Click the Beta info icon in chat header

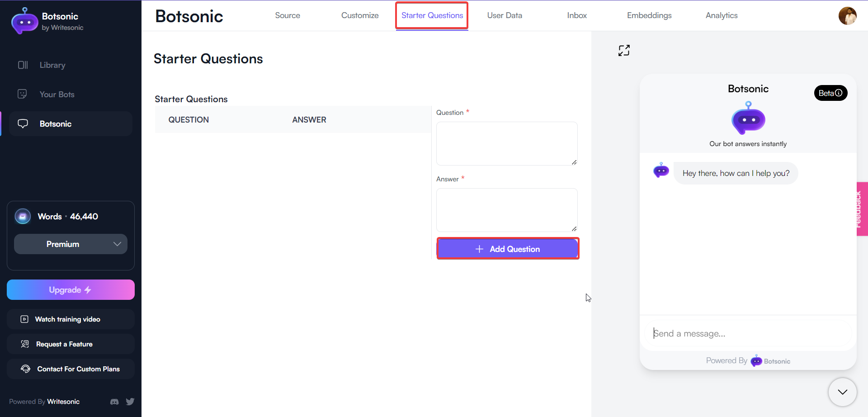[x=840, y=93]
